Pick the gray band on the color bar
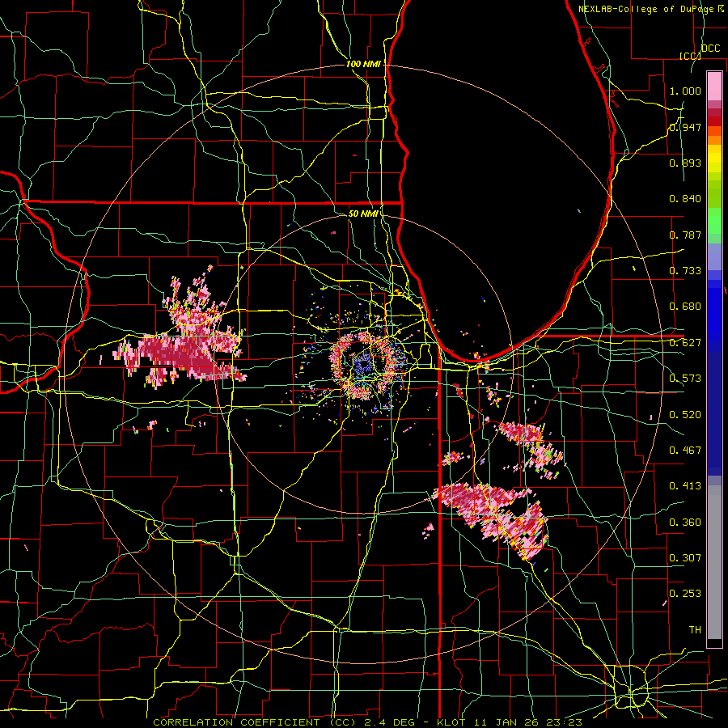This screenshot has height=728, width=728. 714,562
